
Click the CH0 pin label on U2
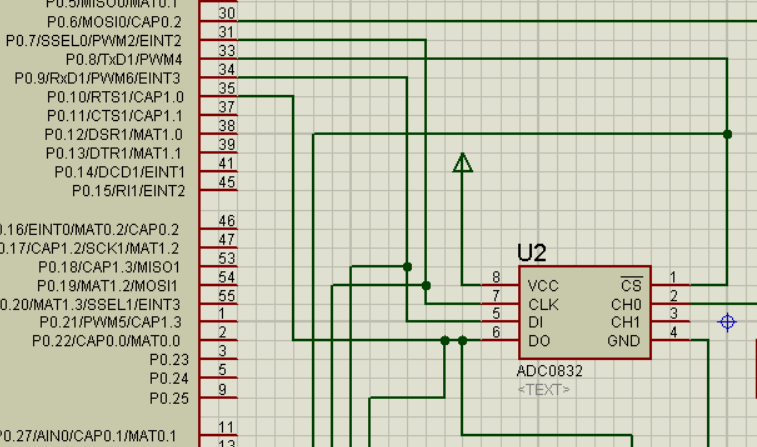click(625, 304)
